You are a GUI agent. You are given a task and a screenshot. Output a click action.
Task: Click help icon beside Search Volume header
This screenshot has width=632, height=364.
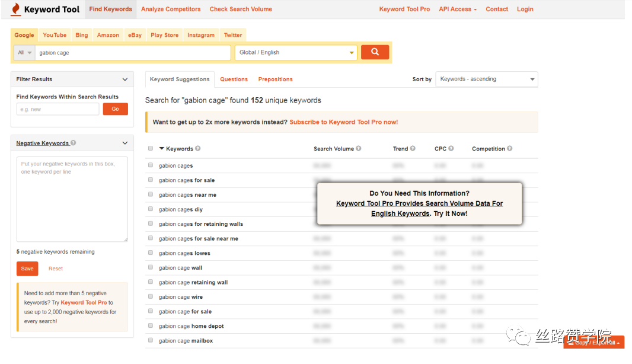[x=359, y=148]
